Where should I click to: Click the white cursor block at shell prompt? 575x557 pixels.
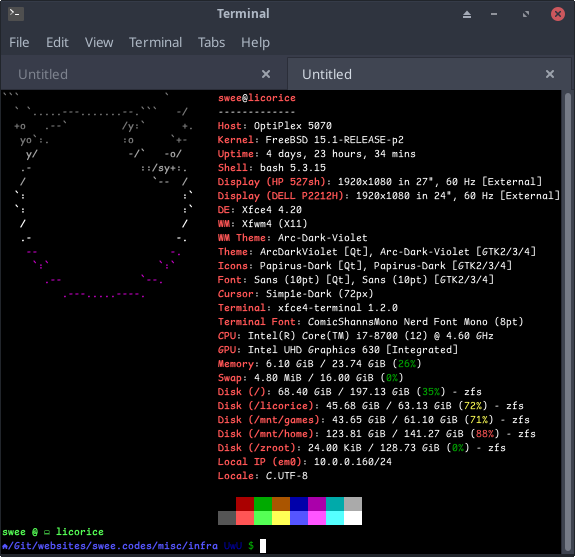click(x=263, y=546)
